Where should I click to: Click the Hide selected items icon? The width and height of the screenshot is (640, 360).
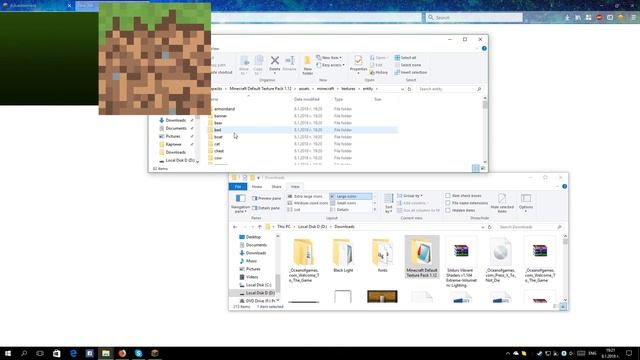(502, 203)
